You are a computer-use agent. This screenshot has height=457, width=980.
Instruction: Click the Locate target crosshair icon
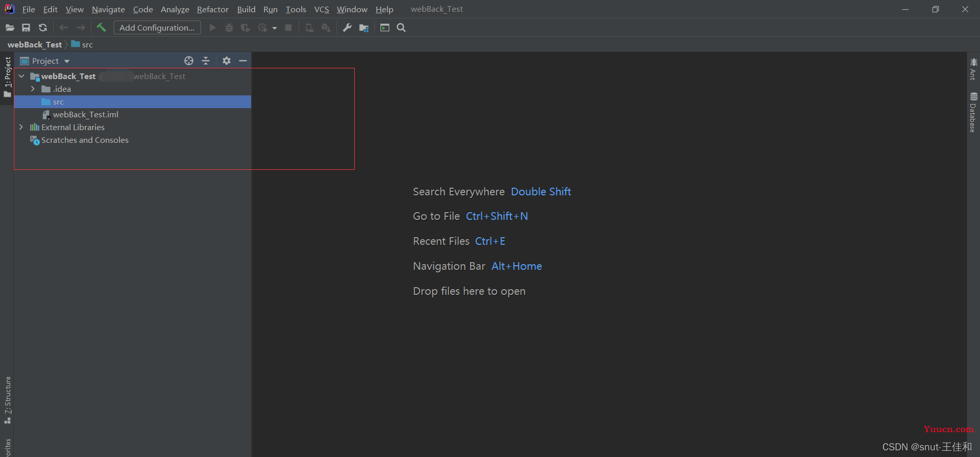coord(189,61)
